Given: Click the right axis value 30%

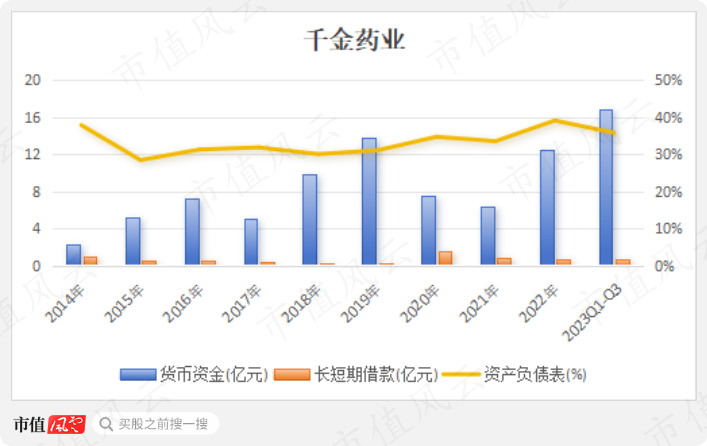Looking at the screenshot, I should (x=668, y=155).
